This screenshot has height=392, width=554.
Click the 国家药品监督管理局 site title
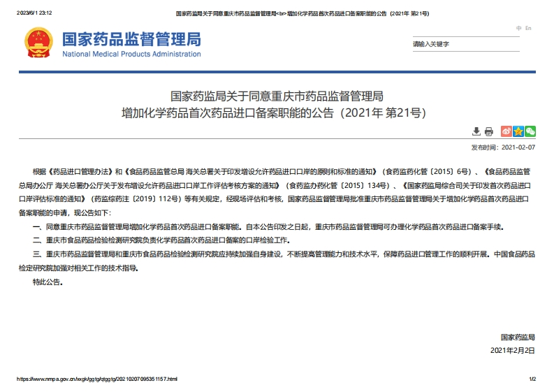coord(131,38)
